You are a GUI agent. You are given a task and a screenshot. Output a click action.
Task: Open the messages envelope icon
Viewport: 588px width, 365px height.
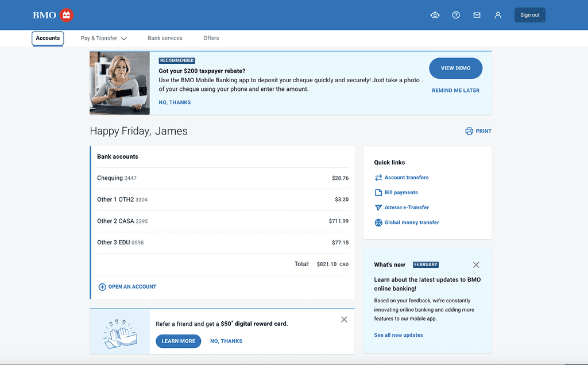click(x=477, y=15)
